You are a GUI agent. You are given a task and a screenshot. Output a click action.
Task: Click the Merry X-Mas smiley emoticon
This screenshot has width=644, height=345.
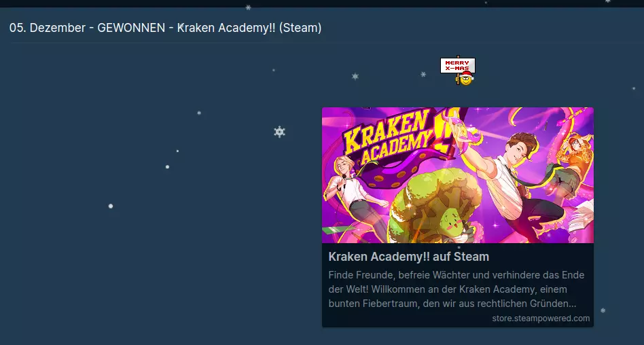click(x=465, y=78)
